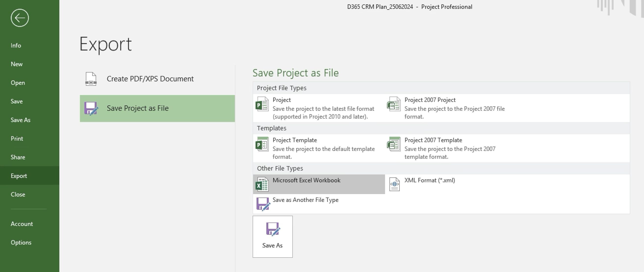Select the Create PDF/XPS Document option
644x272 pixels.
150,79
